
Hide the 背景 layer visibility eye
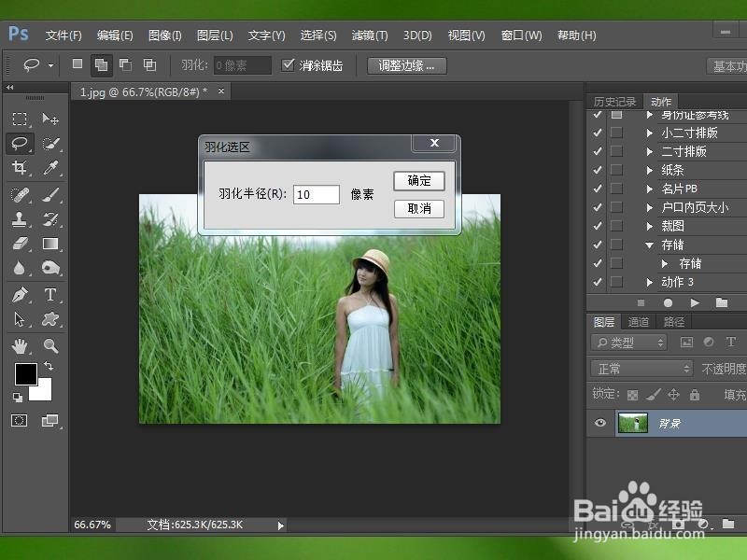(600, 423)
